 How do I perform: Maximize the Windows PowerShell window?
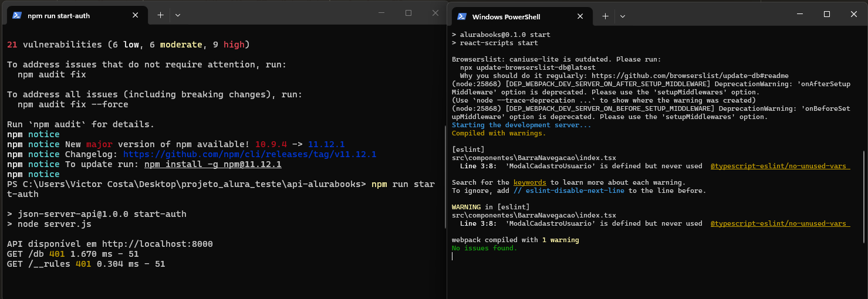point(826,14)
